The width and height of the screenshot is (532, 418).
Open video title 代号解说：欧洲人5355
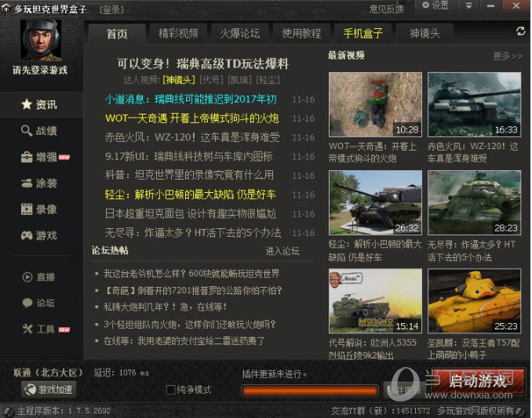(373, 349)
